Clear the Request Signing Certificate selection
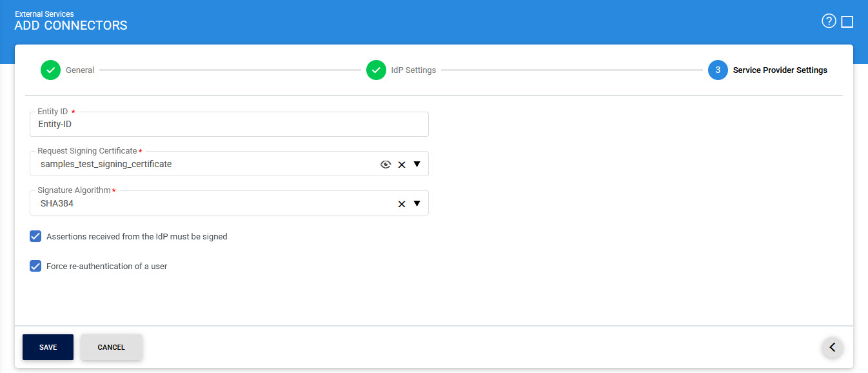Image resolution: width=868 pixels, height=373 pixels. coord(402,165)
